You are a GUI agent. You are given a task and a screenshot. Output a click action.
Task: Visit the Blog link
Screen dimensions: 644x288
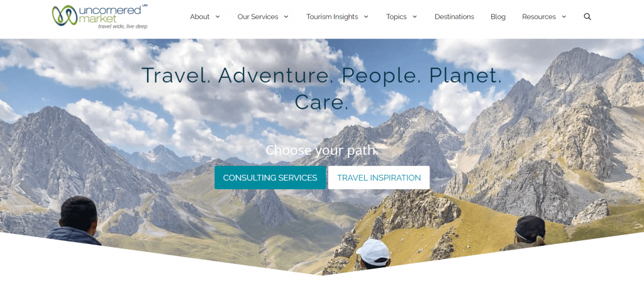pos(498,17)
